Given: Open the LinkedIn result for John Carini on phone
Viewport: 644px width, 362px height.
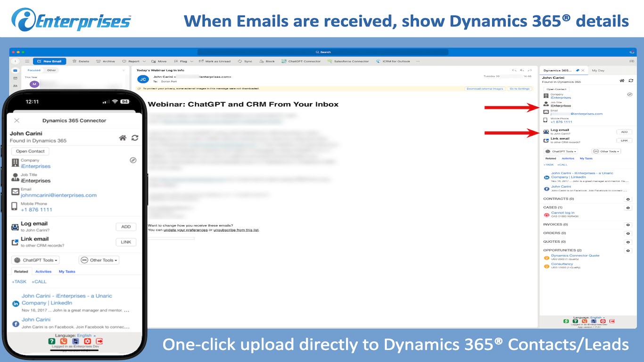Looking at the screenshot, I should click(x=67, y=299).
